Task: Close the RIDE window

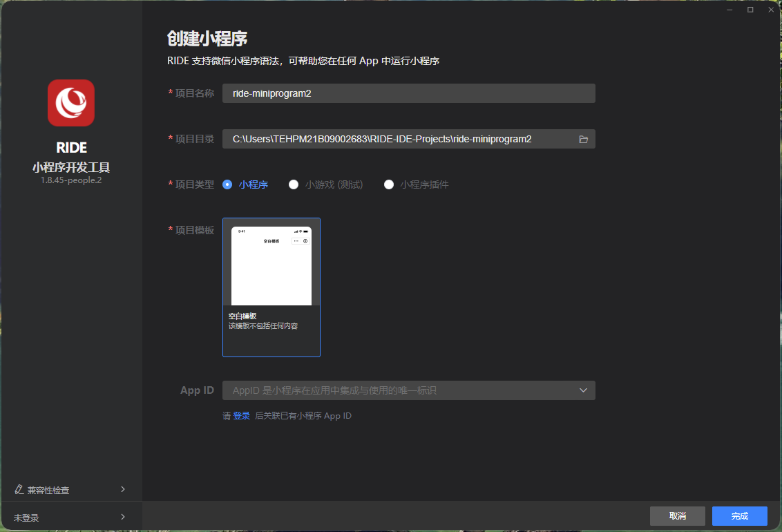Action: pyautogui.click(x=770, y=10)
